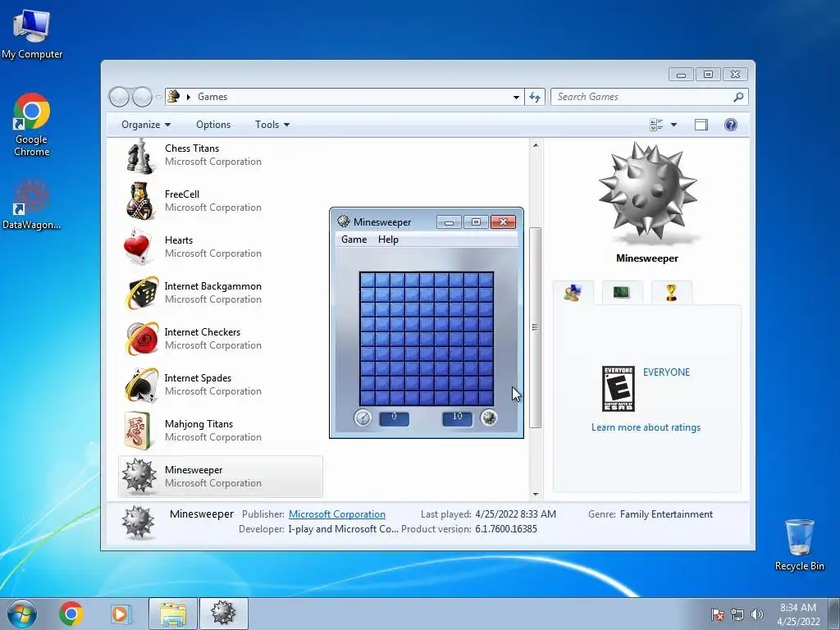840x630 pixels.
Task: Minimize the Minesweeper window
Action: (x=449, y=221)
